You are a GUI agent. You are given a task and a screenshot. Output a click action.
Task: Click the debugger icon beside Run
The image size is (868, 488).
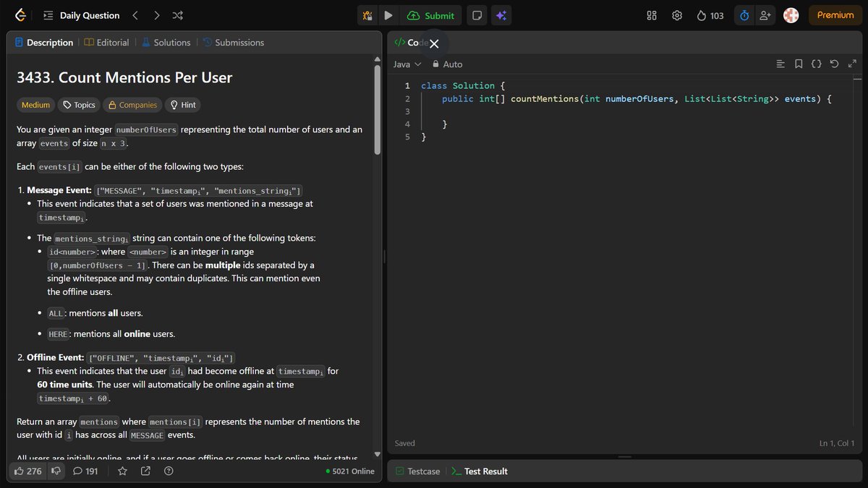pos(368,15)
